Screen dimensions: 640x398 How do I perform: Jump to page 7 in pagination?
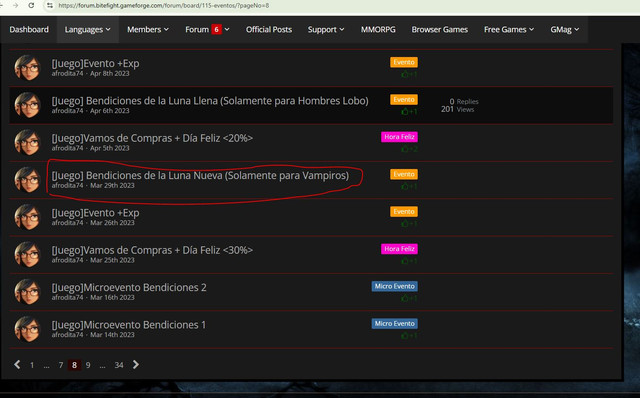coord(61,365)
